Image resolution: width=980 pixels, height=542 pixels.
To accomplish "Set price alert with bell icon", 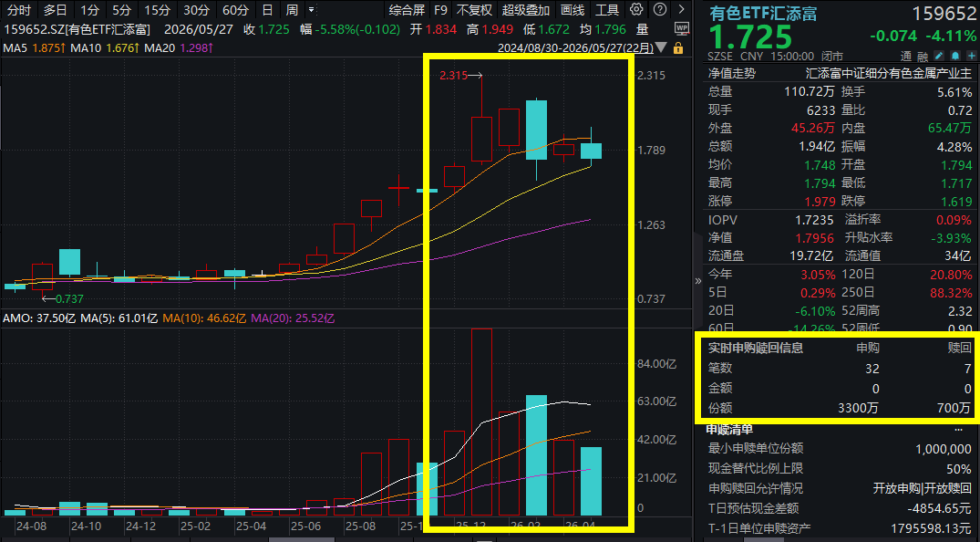I will [x=955, y=56].
